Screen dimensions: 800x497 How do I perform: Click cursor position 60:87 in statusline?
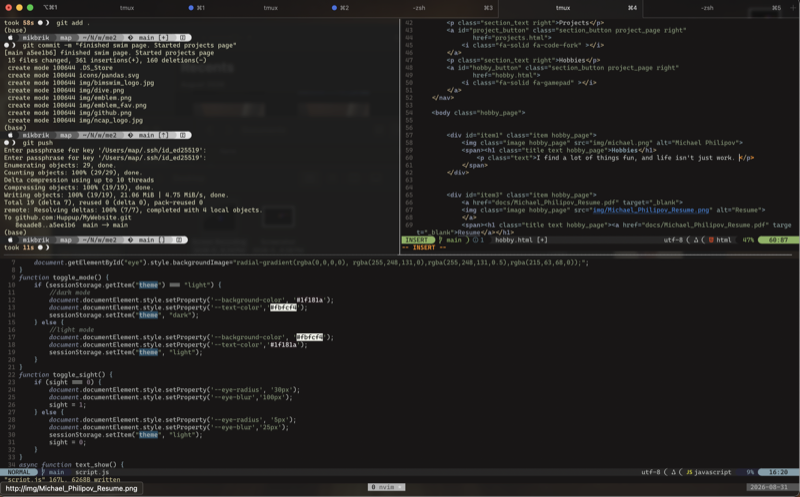click(778, 240)
